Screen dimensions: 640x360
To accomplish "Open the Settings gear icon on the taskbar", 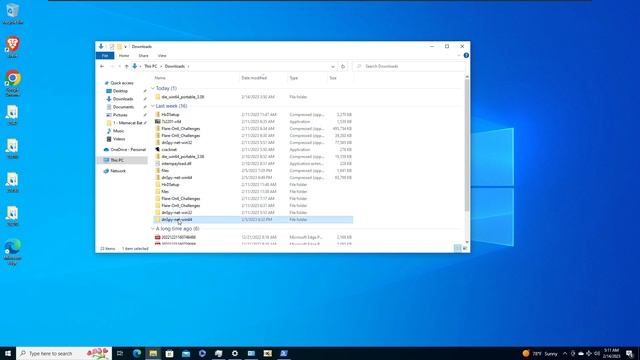I will [235, 353].
